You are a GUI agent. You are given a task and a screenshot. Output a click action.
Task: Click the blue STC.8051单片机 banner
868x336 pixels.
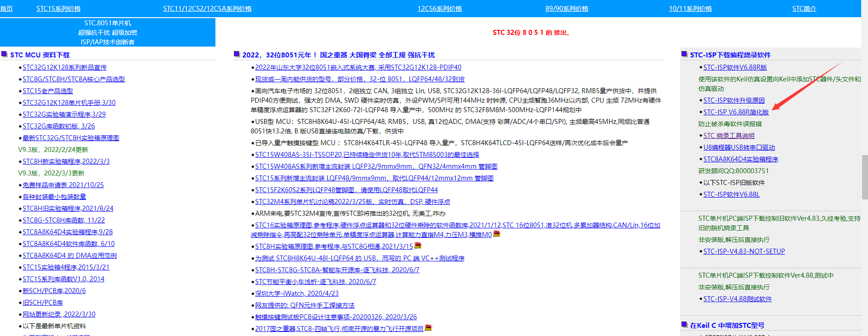pos(108,32)
